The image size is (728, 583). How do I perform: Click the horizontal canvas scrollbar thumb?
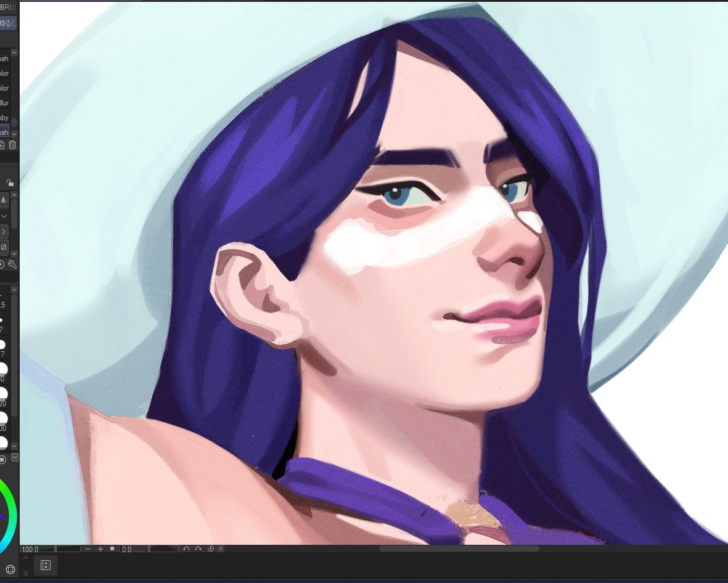pyautogui.click(x=459, y=548)
